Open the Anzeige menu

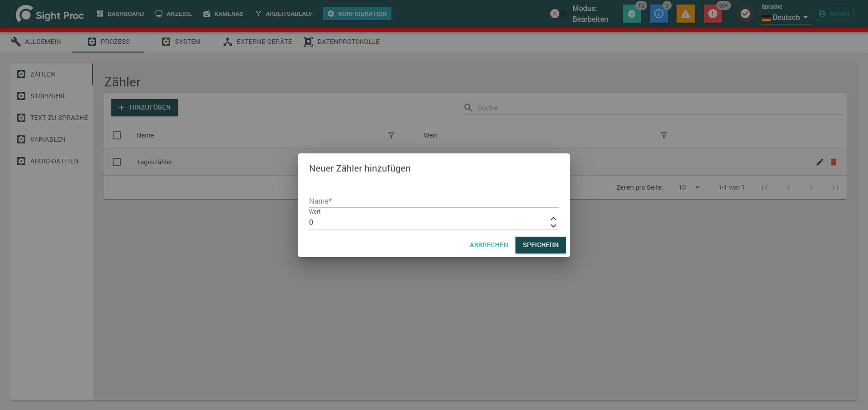[x=174, y=14]
